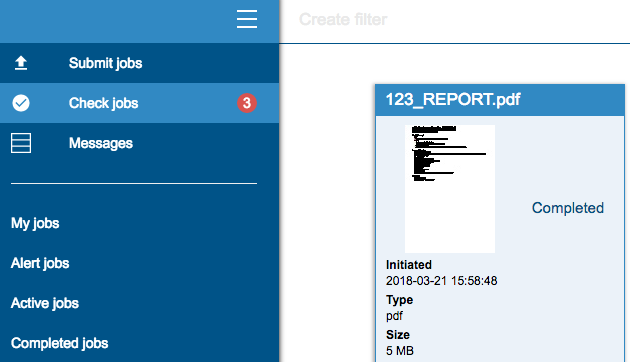Image resolution: width=630 pixels, height=362 pixels.
Task: Click the checkmark icon beside Check jobs
Action: click(x=21, y=103)
